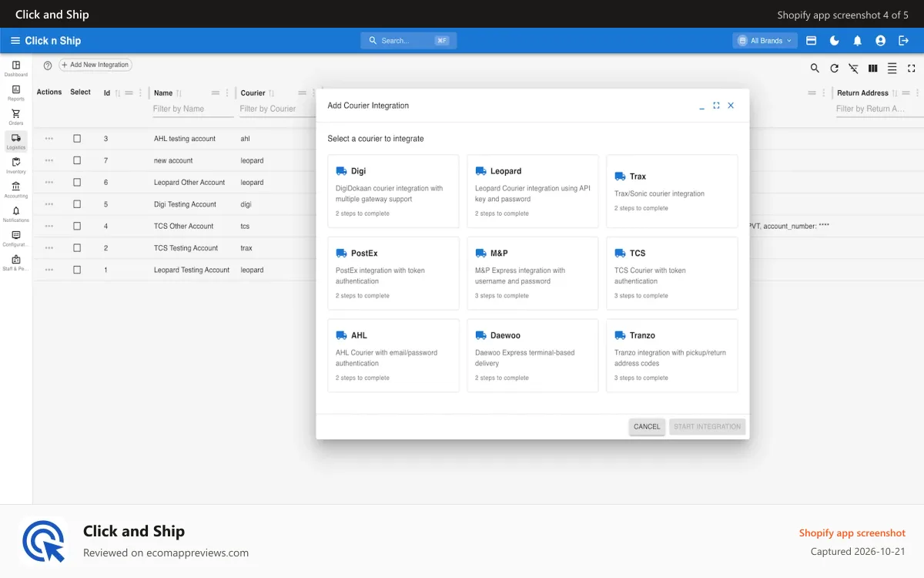The width and height of the screenshot is (924, 578).
Task: Click the billing card icon in header
Action: [x=811, y=41]
